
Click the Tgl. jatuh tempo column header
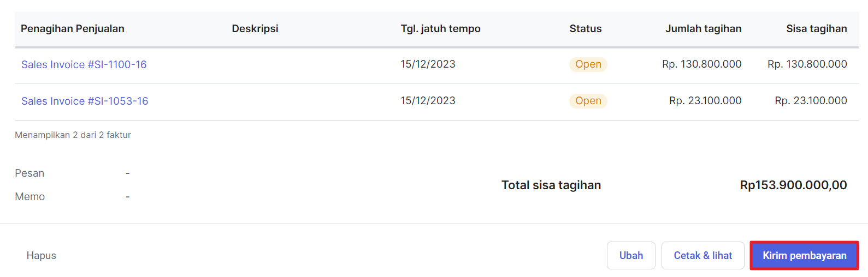pos(440,29)
